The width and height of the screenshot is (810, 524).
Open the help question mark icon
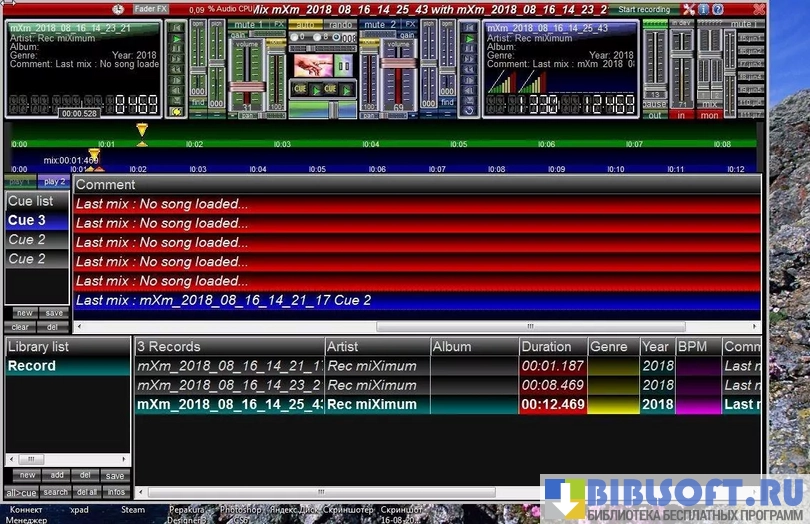click(717, 9)
